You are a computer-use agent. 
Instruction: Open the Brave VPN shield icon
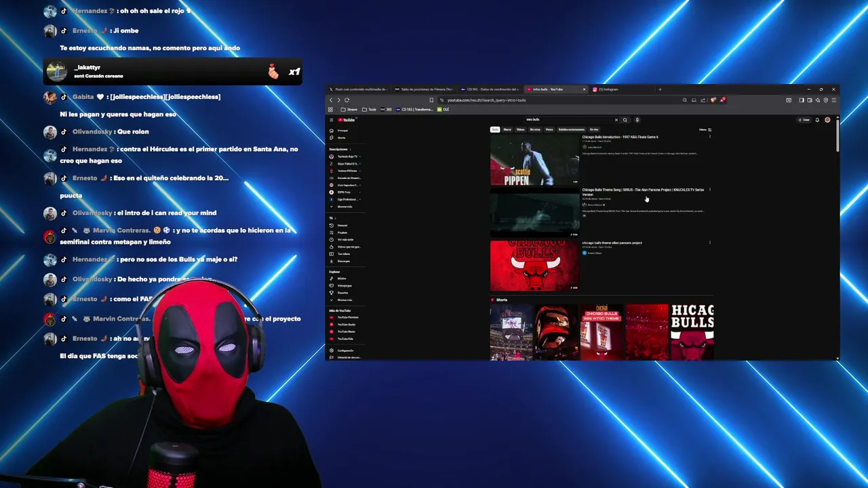coord(826,100)
